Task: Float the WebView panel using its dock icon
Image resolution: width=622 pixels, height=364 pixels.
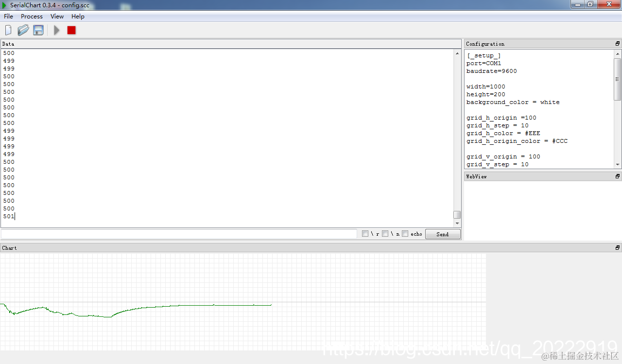Action: click(618, 176)
